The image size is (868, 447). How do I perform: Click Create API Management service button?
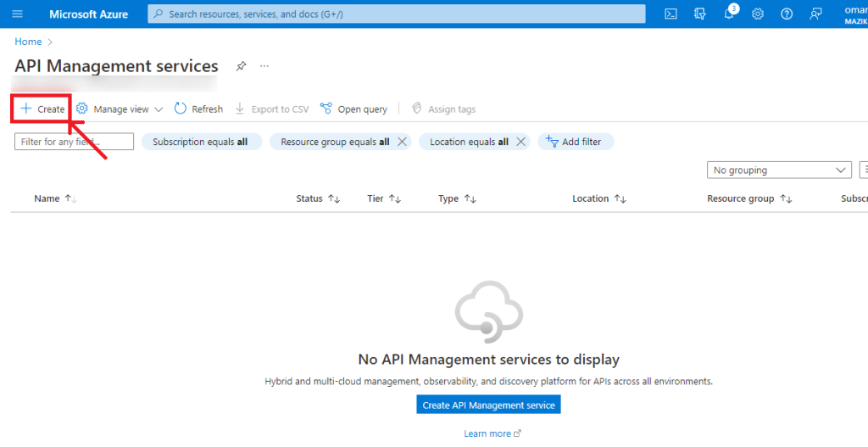[489, 405]
